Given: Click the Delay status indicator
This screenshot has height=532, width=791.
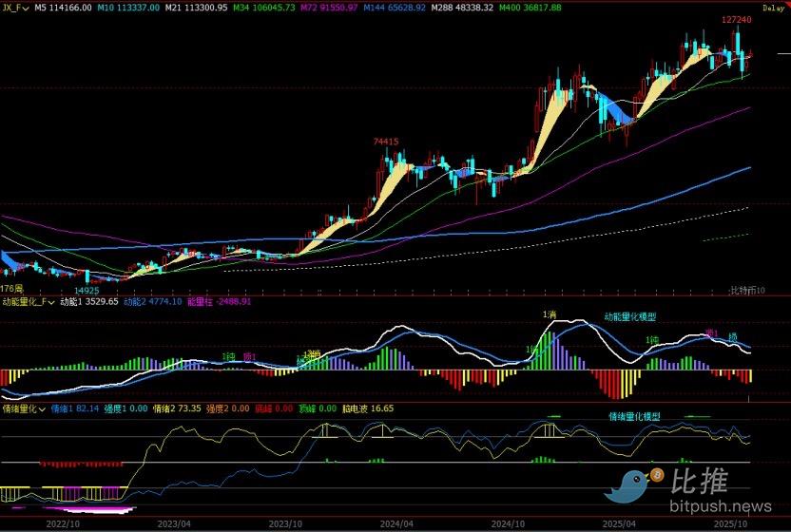Looking at the screenshot, I should pyautogui.click(x=775, y=8).
